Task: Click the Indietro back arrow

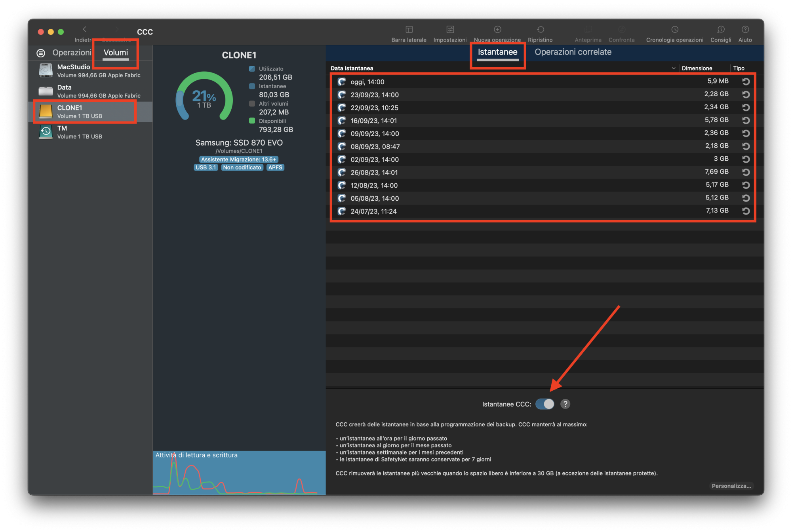Action: point(84,30)
